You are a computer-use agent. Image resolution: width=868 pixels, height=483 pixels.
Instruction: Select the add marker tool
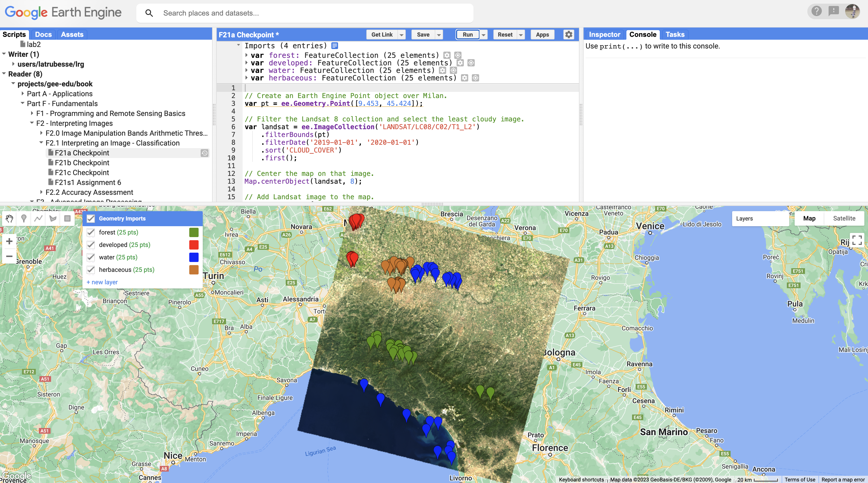tap(24, 218)
